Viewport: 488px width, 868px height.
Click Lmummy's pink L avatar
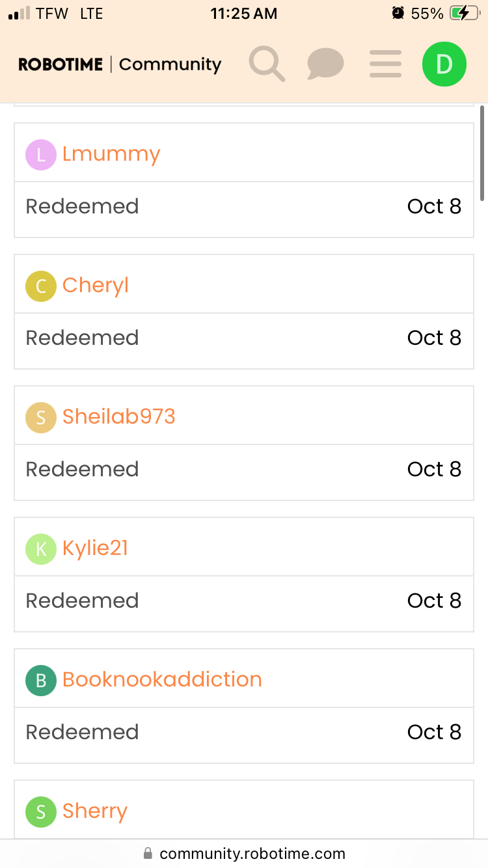pyautogui.click(x=41, y=155)
